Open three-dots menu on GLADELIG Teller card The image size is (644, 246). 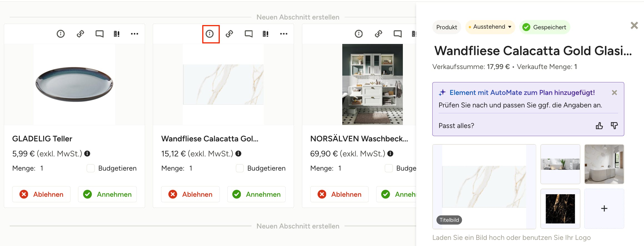[x=134, y=34]
